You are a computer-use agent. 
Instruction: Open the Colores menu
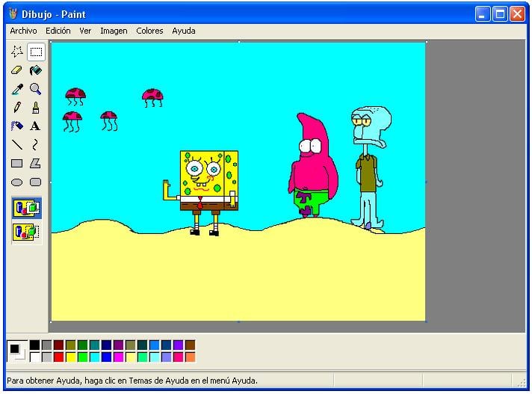(149, 31)
